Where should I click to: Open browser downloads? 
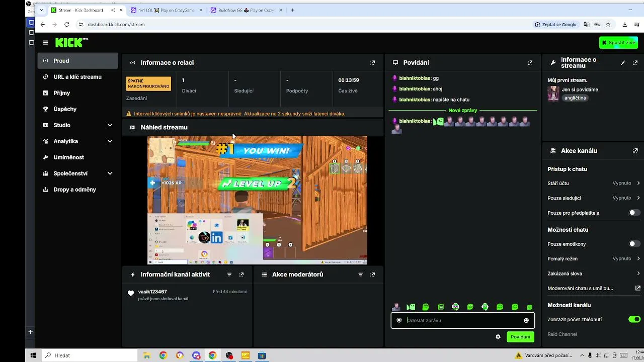pyautogui.click(x=625, y=24)
